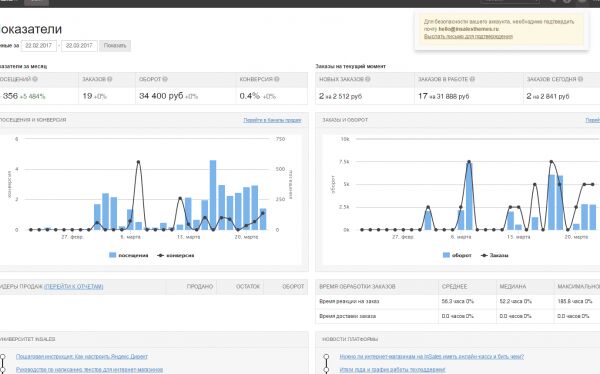Screen dimensions: 600x374
Task: Click the 56.3 часа average value
Action: pyautogui.click(x=458, y=302)
